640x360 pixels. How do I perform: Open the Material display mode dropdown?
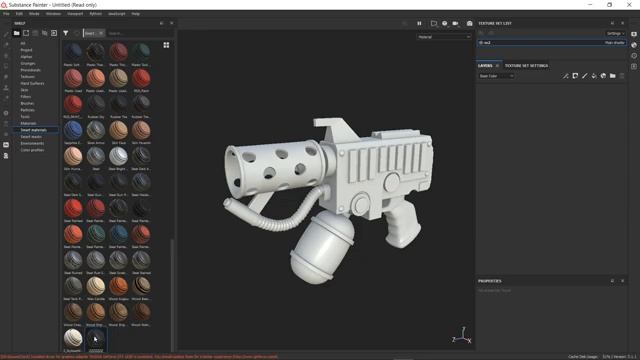[444, 37]
